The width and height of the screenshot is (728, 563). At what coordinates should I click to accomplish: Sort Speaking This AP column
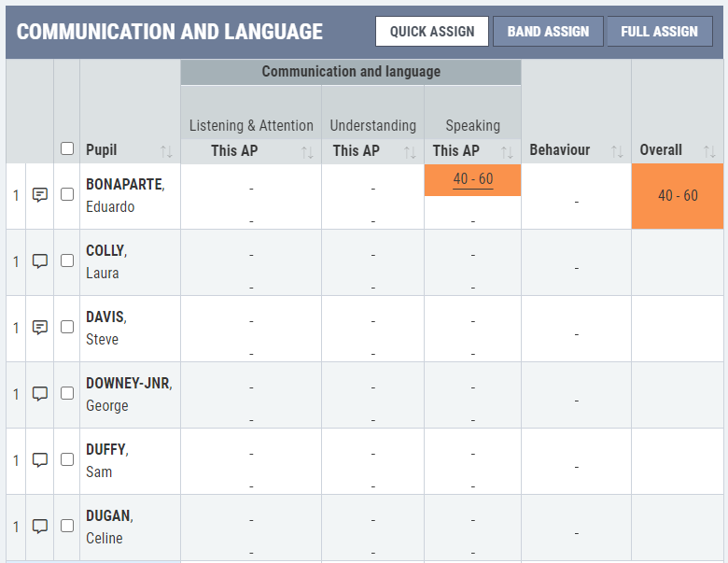[507, 152]
